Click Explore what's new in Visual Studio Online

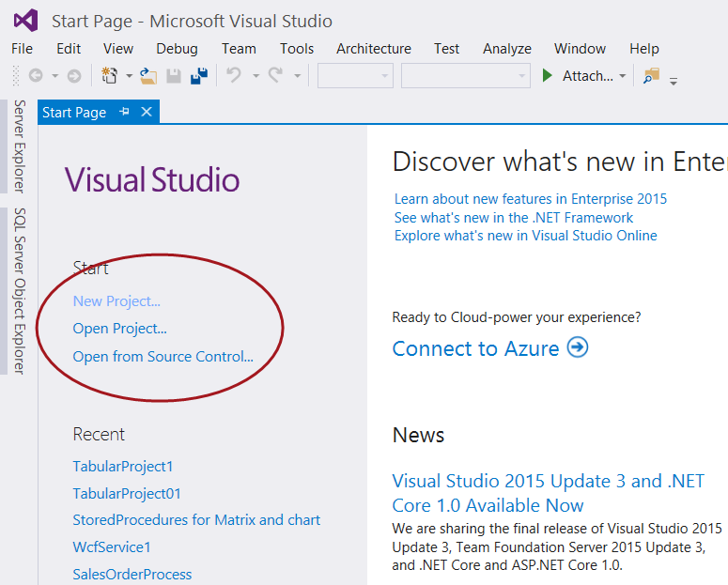(x=526, y=236)
